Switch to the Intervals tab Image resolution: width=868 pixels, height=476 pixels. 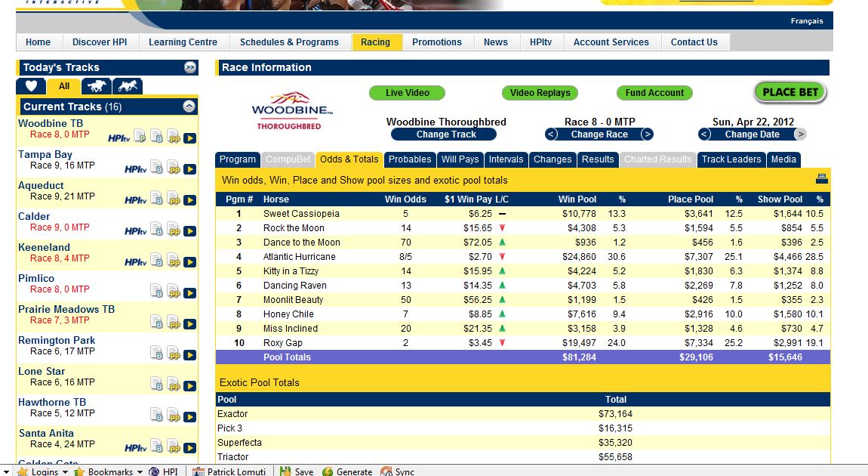click(x=506, y=159)
